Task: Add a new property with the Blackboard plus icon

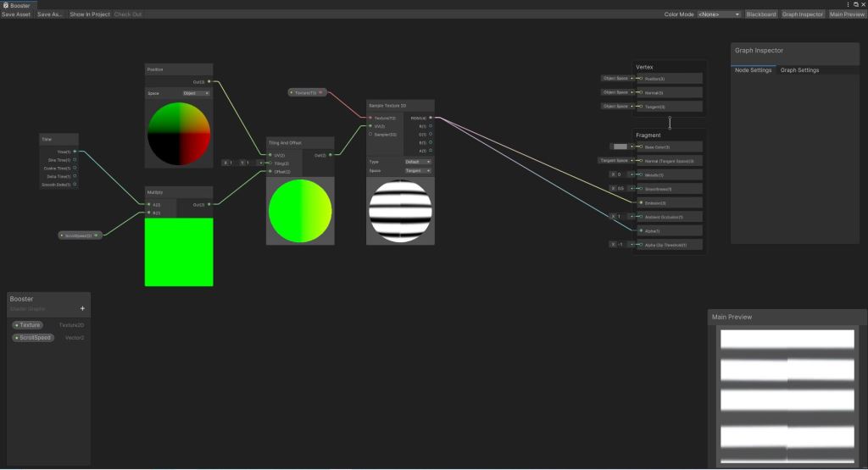Action: (82, 309)
